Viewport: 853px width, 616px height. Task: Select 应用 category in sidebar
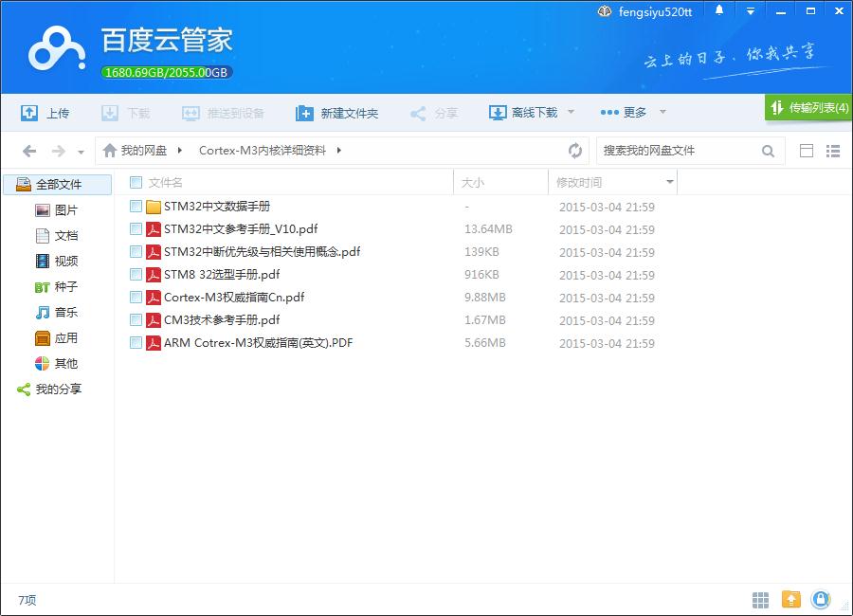pyautogui.click(x=57, y=338)
